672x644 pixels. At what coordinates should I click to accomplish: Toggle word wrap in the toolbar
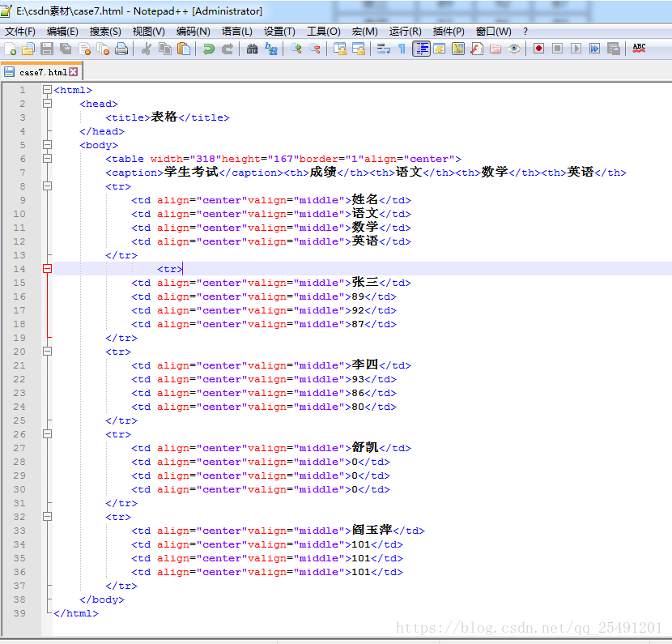tap(384, 49)
